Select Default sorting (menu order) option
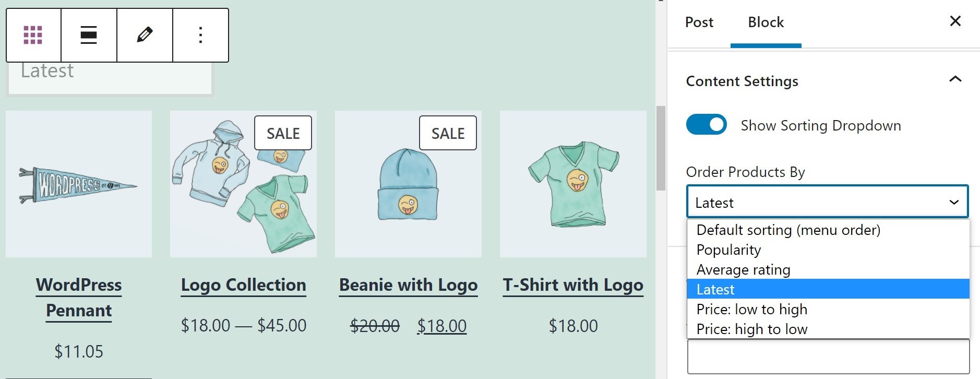Screen dimensions: 980x379 pos(788,230)
